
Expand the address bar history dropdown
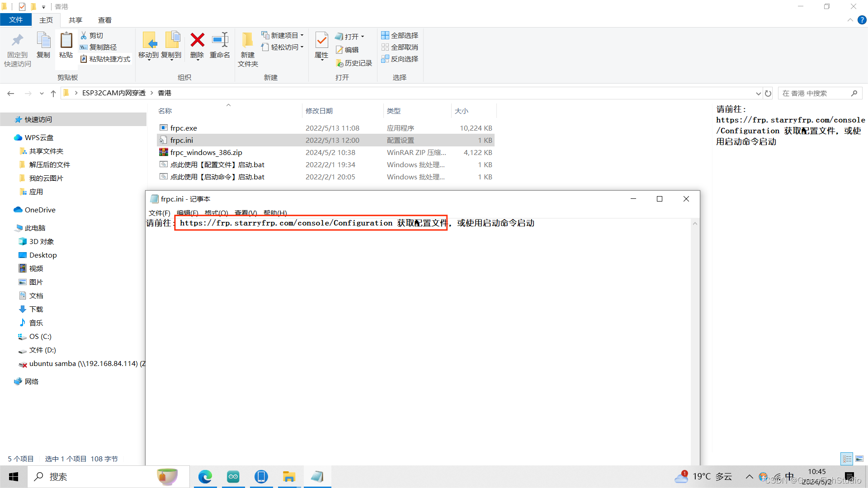[x=759, y=93]
